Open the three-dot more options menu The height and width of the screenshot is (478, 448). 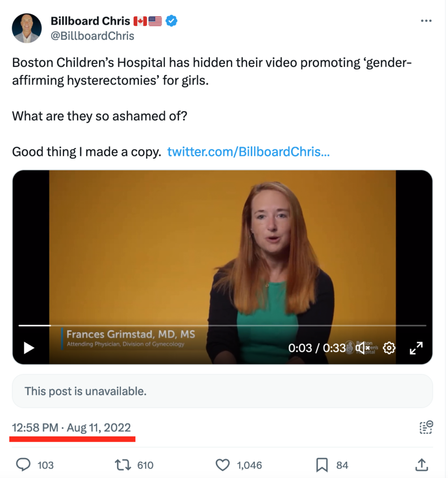tap(426, 21)
